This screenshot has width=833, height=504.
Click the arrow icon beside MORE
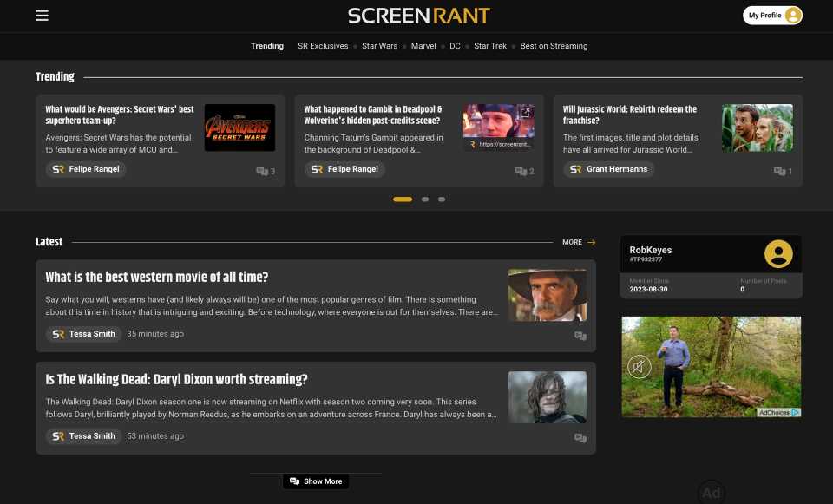(x=591, y=242)
